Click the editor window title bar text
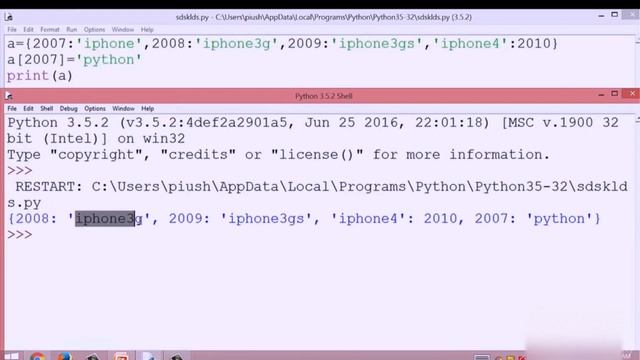 click(x=324, y=17)
